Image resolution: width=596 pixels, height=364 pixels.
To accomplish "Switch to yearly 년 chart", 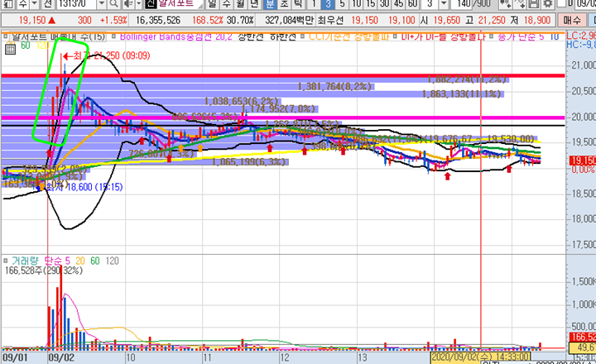I will point(255,4).
